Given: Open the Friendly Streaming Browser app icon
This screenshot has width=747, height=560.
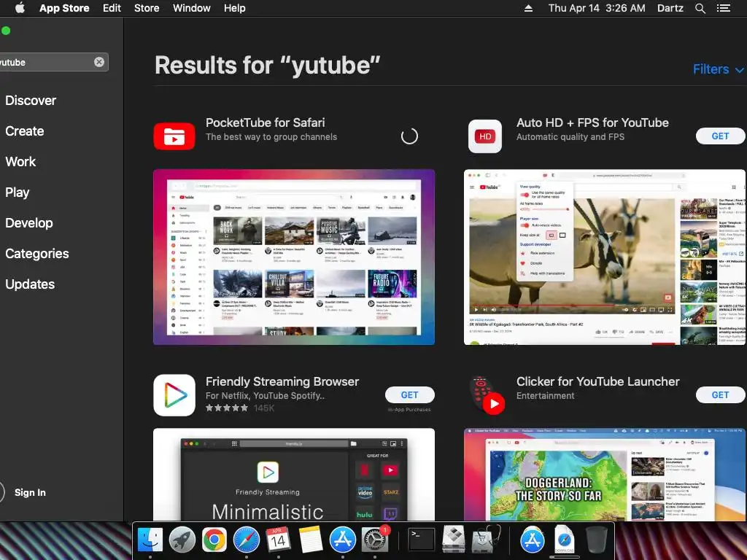Looking at the screenshot, I should tap(174, 395).
